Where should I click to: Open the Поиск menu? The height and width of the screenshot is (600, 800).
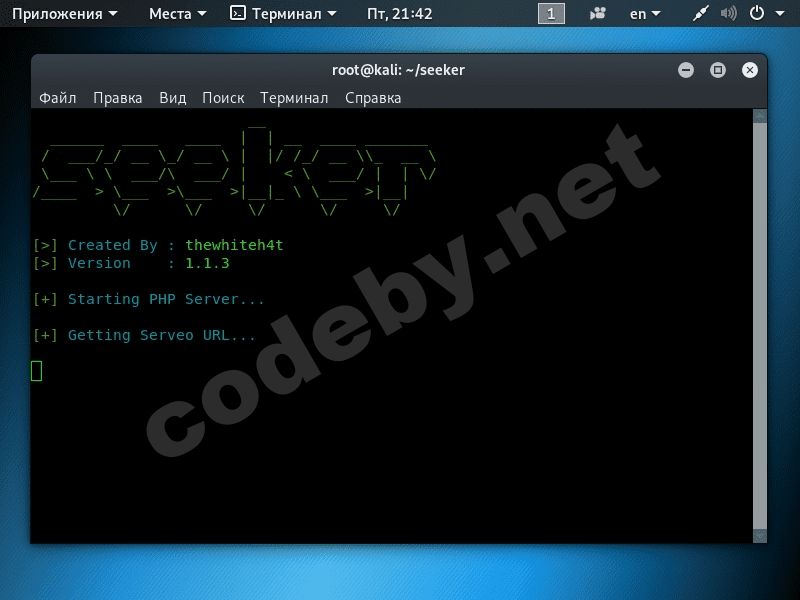coord(223,98)
